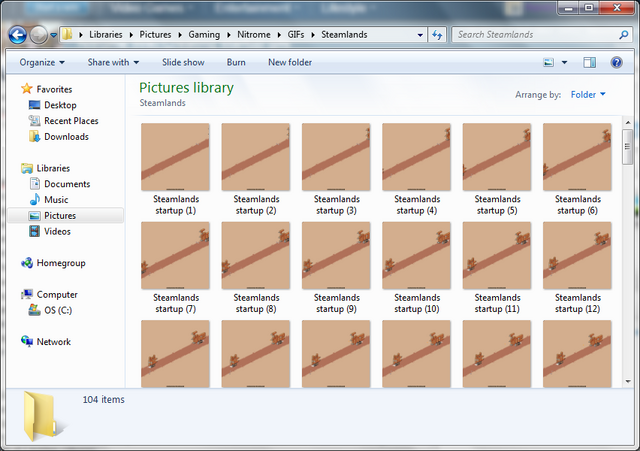Open the view options dropdown arrow
Viewport: 640px width, 451px height.
pyautogui.click(x=564, y=62)
